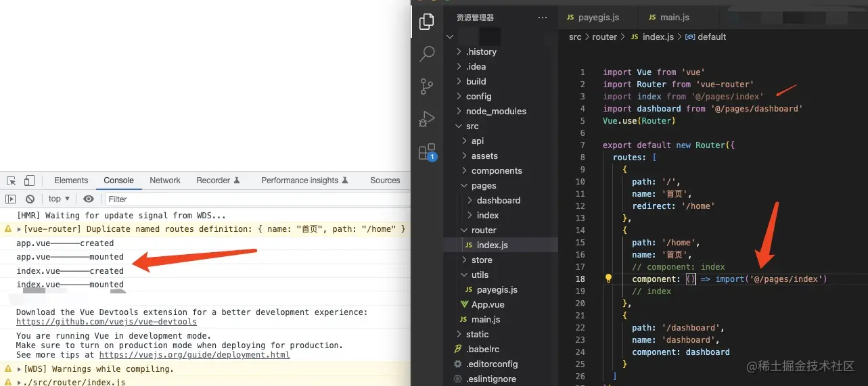Click line number 5 in the editor gutter

coord(582,121)
